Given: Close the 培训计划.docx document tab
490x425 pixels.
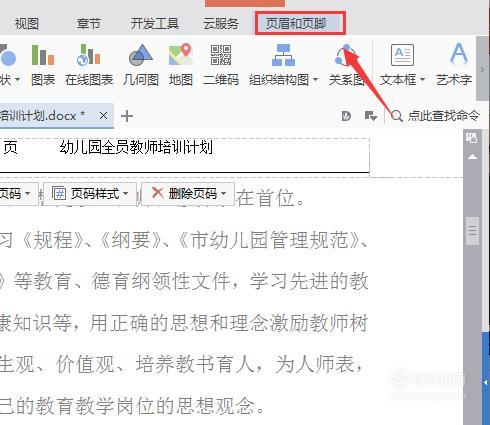Looking at the screenshot, I should pyautogui.click(x=103, y=116).
